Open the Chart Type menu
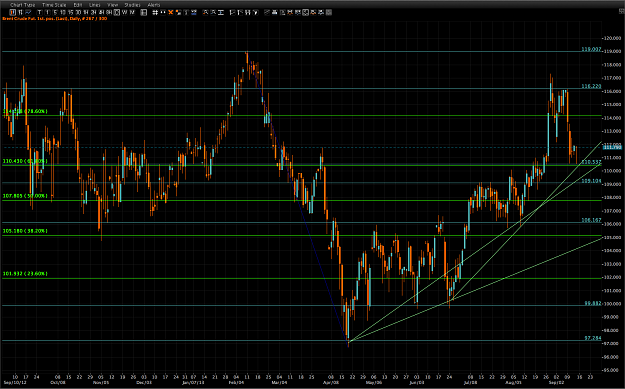 pyautogui.click(x=23, y=5)
